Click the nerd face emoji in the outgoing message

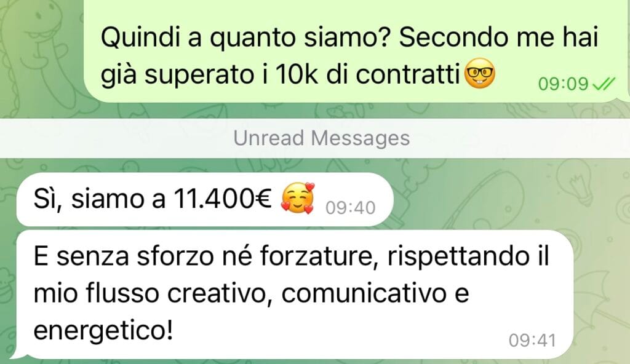point(480,74)
